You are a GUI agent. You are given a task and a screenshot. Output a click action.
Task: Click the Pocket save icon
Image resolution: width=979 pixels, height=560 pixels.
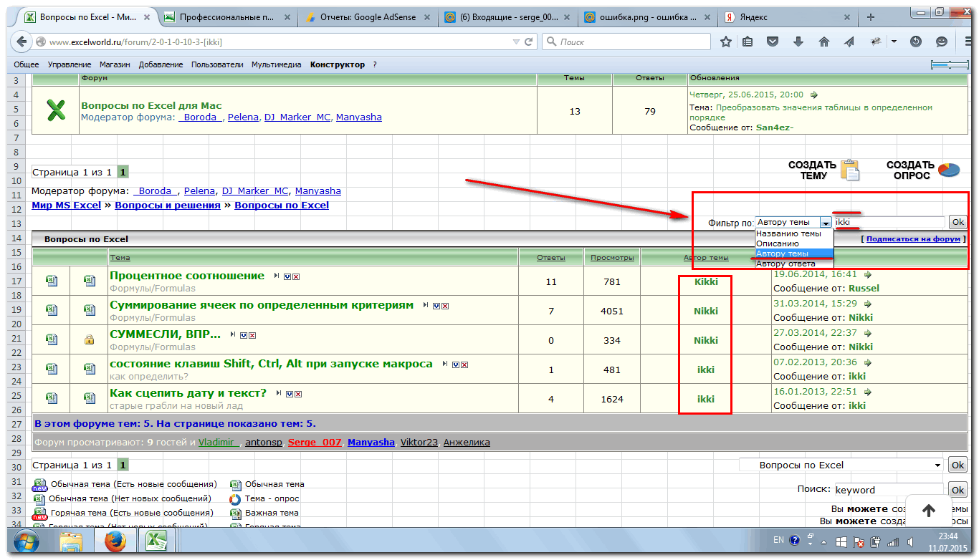pos(773,42)
